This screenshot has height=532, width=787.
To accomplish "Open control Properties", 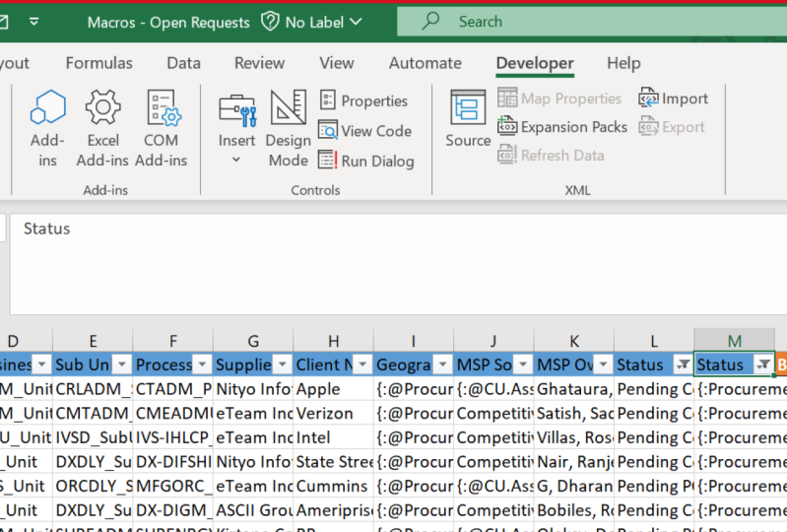I will [x=363, y=100].
